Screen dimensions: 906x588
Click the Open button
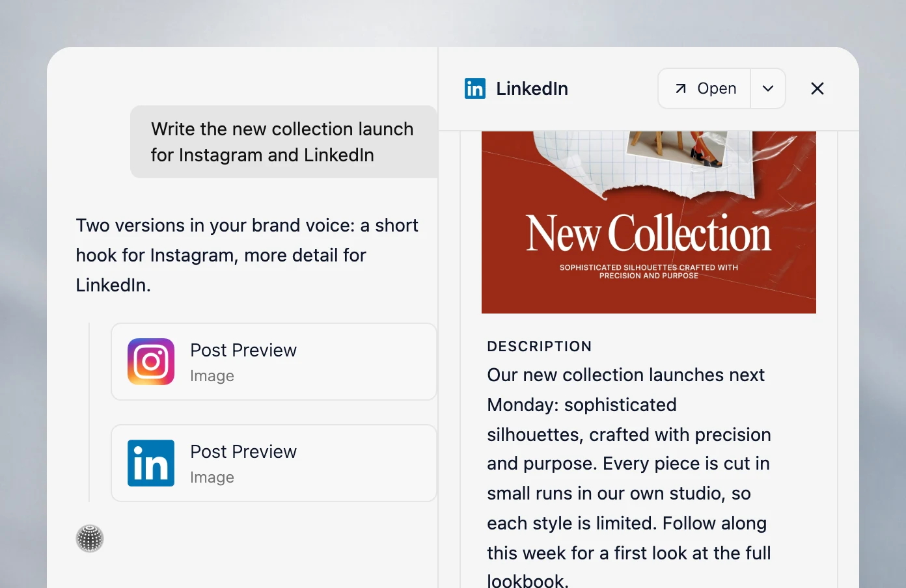[705, 88]
